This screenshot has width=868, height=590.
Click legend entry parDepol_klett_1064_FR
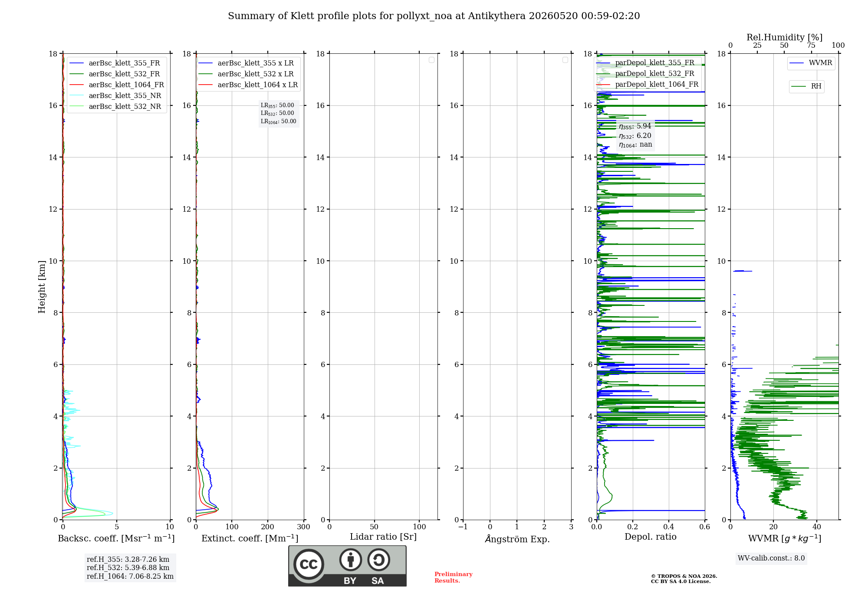(x=648, y=84)
